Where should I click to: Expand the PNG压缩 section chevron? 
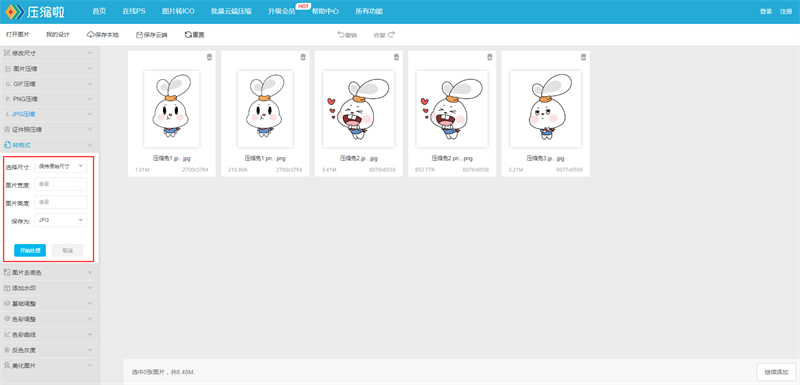tap(90, 99)
